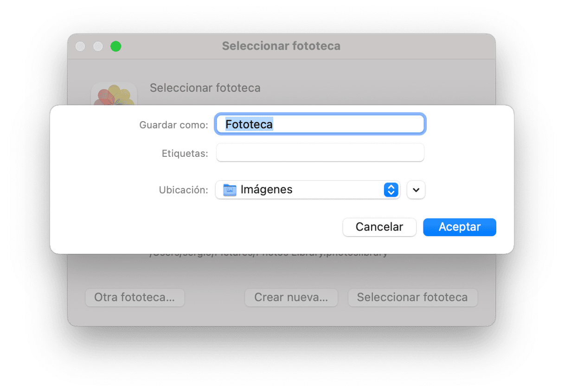Click the window title Seleccionar fototeca
Image resolution: width=564 pixels, height=392 pixels.
[281, 46]
